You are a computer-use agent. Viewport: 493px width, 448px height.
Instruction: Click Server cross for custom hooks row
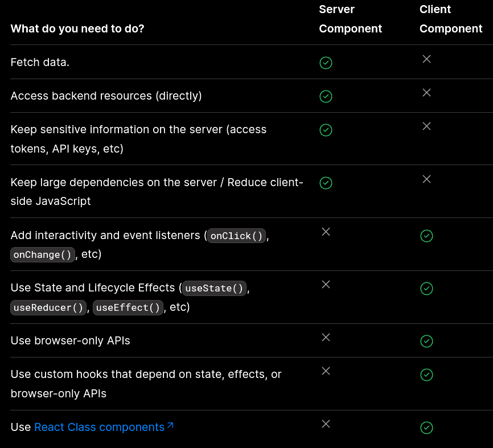[326, 371]
